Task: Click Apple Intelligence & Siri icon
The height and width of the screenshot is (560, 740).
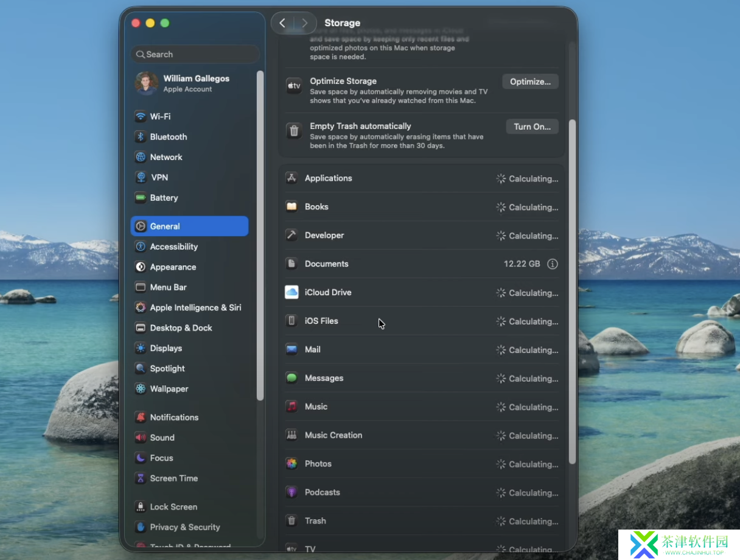Action: 141,307
